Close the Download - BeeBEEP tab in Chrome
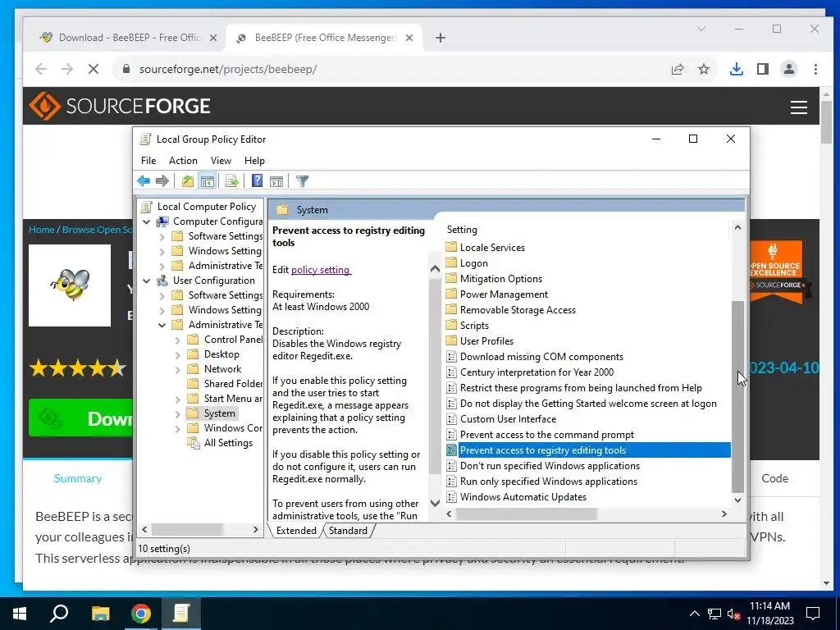 [213, 38]
